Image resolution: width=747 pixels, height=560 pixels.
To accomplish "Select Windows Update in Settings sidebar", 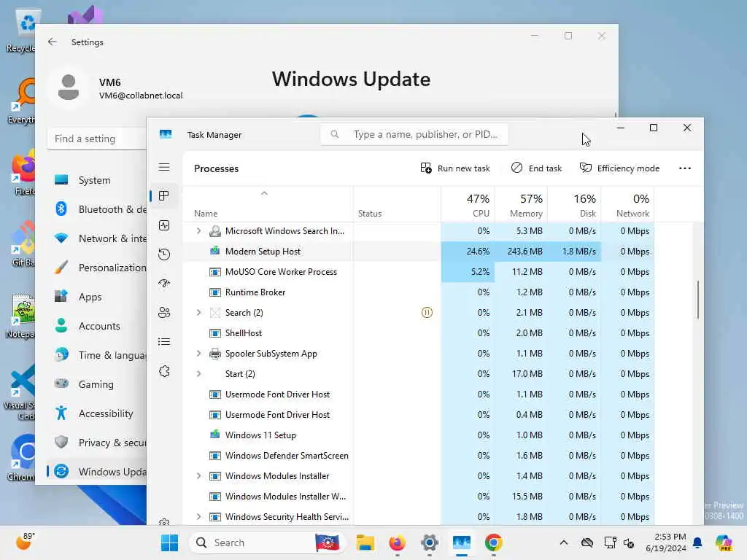I will click(98, 472).
